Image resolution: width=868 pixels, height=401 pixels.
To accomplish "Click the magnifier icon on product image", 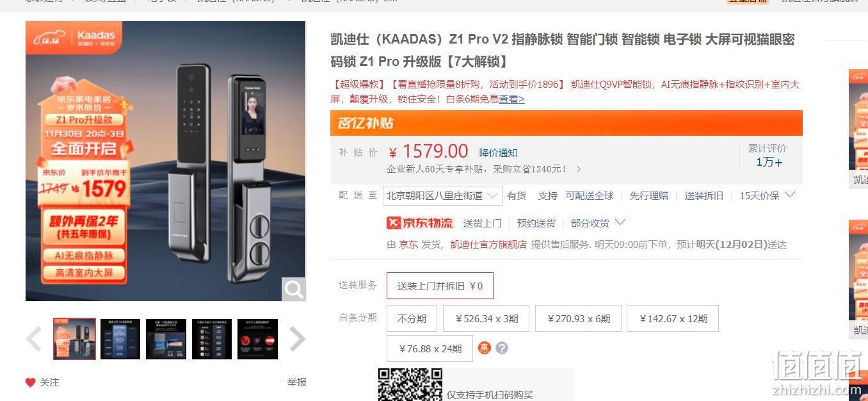I will click(x=294, y=290).
